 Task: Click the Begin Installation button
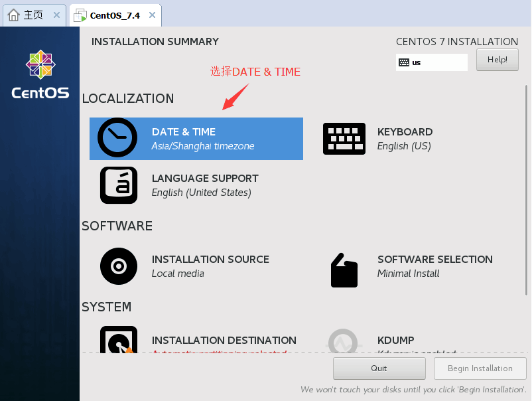click(480, 368)
